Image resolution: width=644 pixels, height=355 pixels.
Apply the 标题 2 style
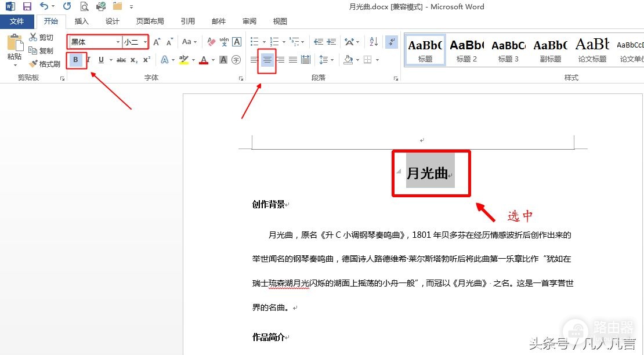[x=466, y=50]
